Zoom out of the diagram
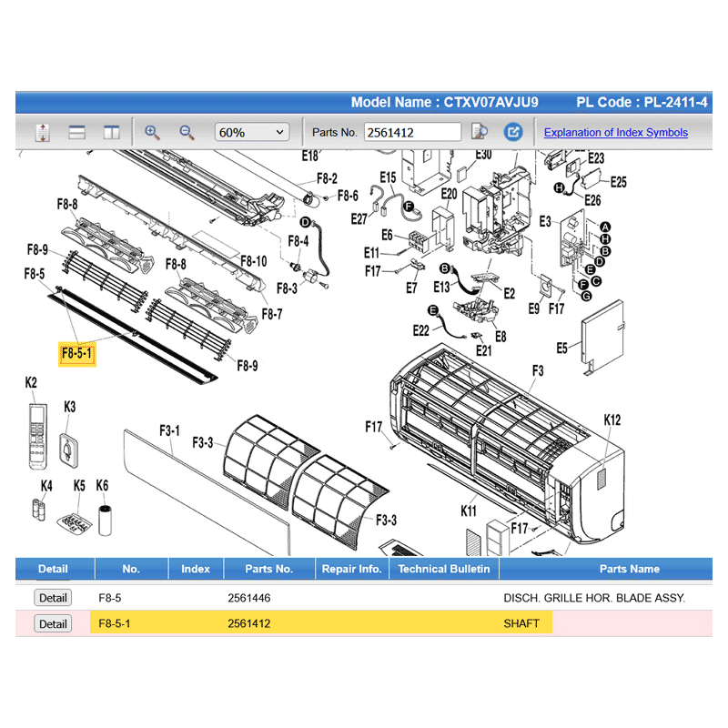Screen dimensions: 728x728 point(187,132)
